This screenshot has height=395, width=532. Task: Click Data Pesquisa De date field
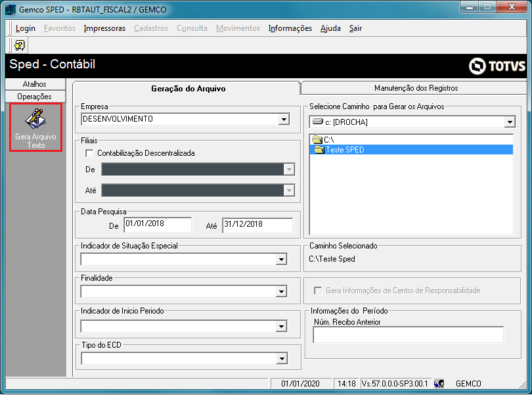[x=158, y=225]
